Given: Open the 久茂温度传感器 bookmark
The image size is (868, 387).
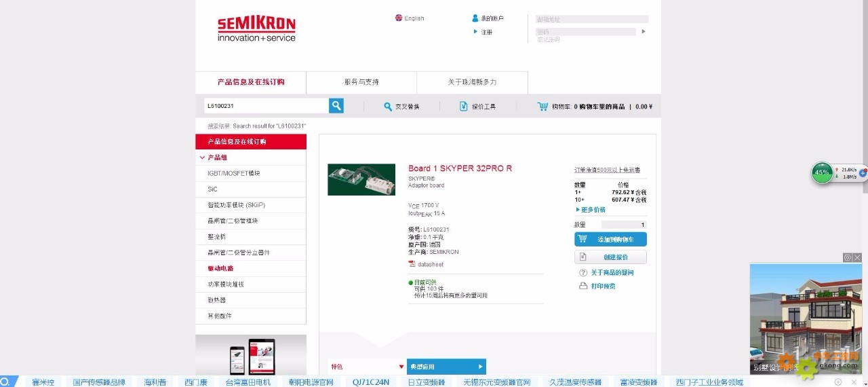Looking at the screenshot, I should (575, 382).
